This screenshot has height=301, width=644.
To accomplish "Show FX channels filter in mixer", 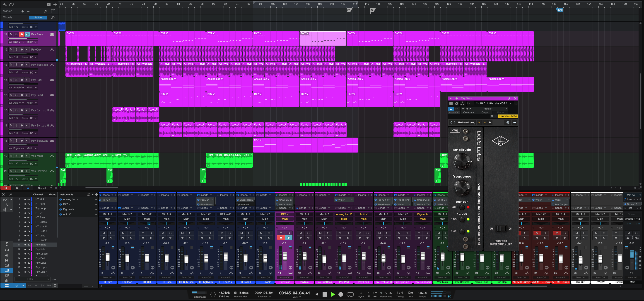I will click(x=29, y=286).
